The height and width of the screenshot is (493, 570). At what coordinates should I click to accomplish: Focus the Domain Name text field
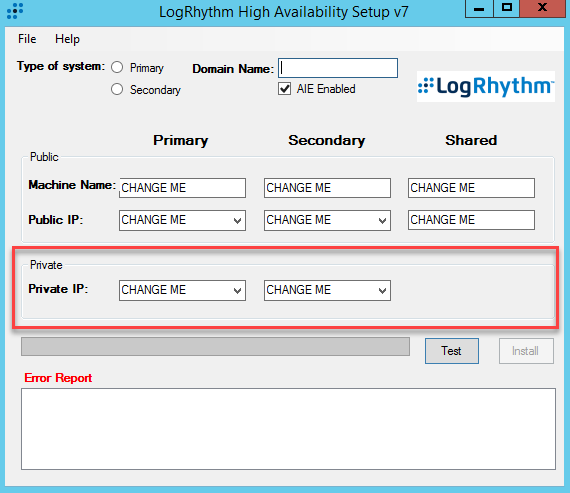(338, 68)
